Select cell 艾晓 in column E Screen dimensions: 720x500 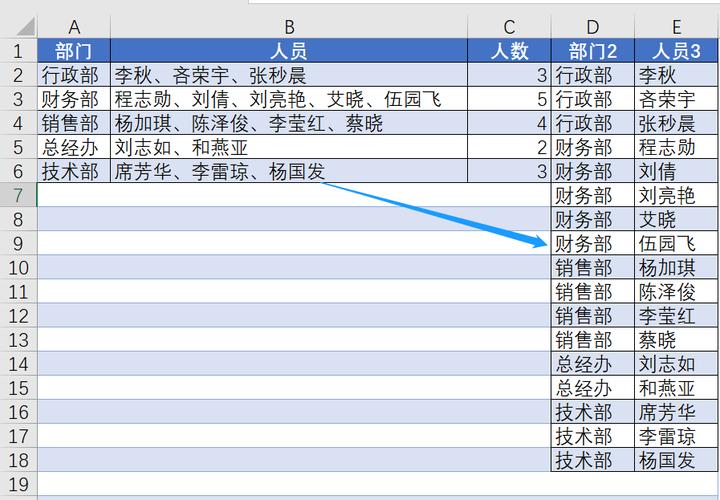(676, 219)
